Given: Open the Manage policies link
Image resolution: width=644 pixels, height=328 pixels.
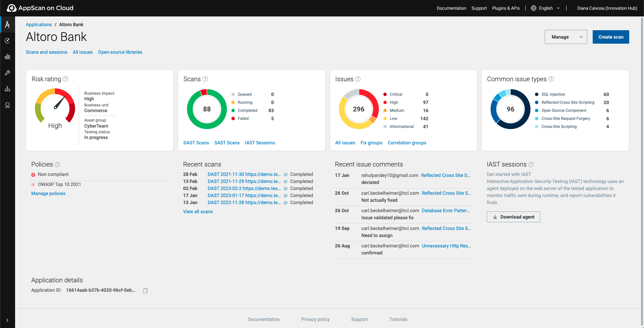Looking at the screenshot, I should [48, 193].
